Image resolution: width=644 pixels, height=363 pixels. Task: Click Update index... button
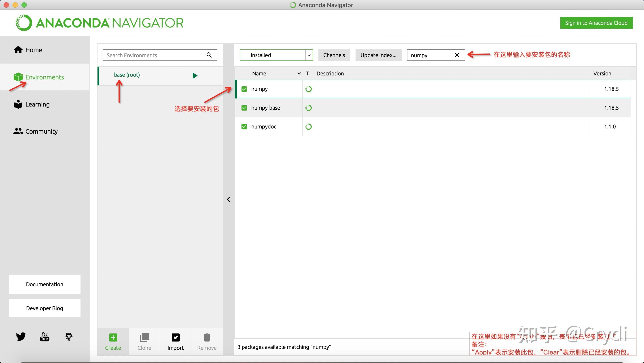378,55
